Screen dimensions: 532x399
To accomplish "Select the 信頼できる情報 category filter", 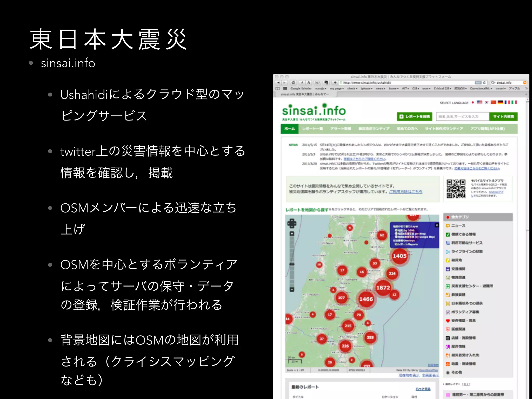I will (x=478, y=234).
